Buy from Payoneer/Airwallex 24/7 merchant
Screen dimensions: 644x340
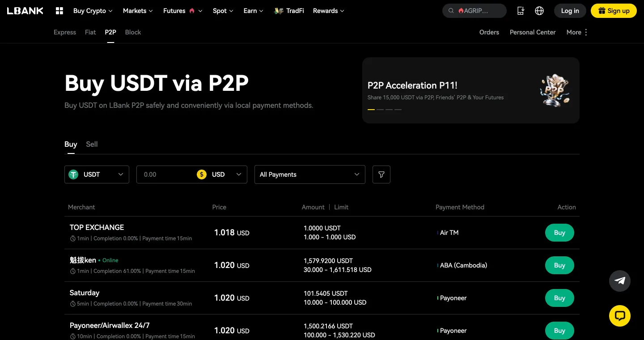559,331
